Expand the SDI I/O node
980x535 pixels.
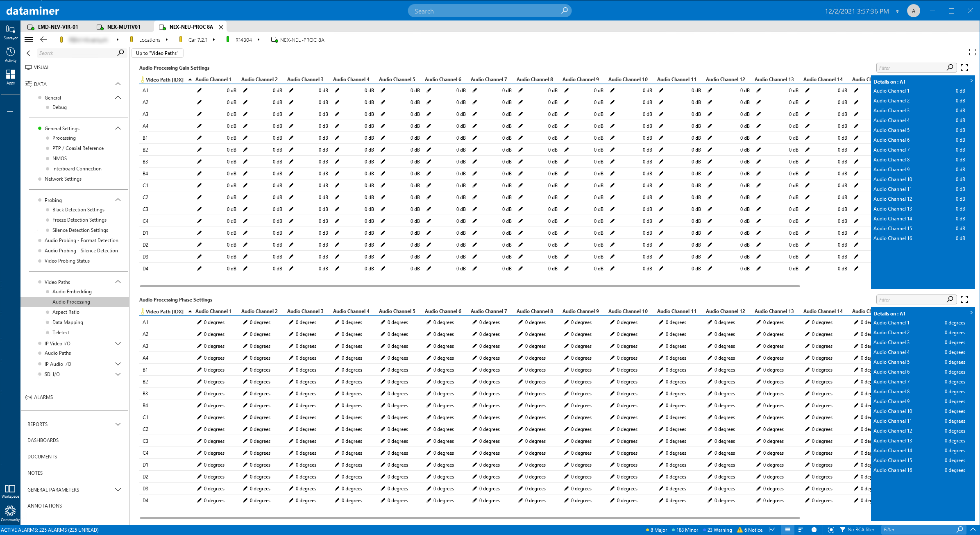[118, 374]
